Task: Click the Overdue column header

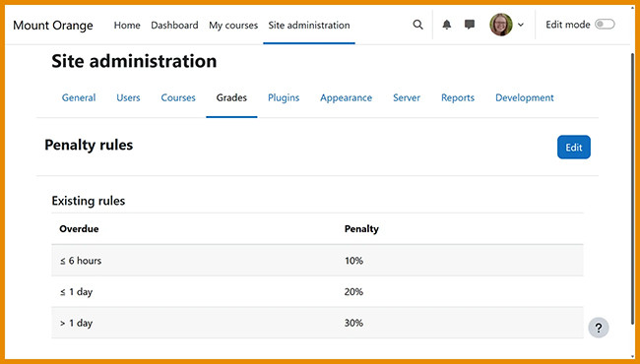Action: (x=79, y=229)
